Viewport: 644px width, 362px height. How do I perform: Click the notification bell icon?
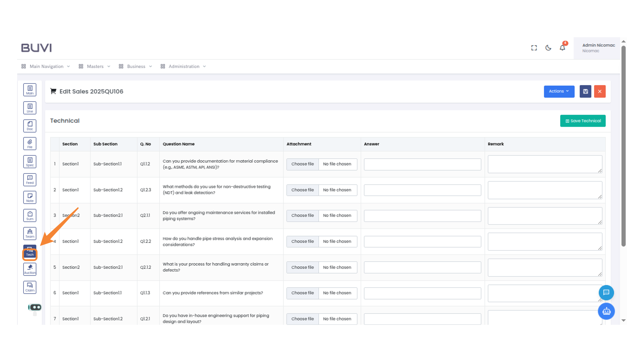click(562, 48)
